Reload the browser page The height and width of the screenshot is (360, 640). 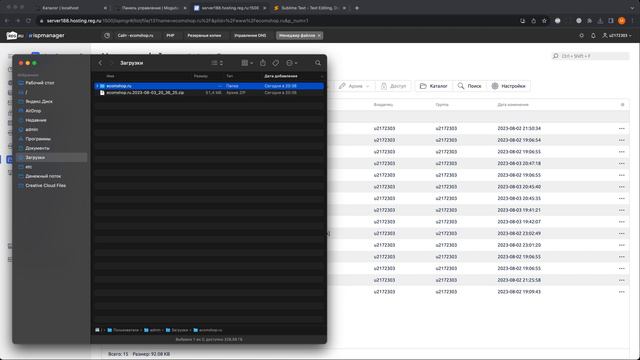click(28, 20)
